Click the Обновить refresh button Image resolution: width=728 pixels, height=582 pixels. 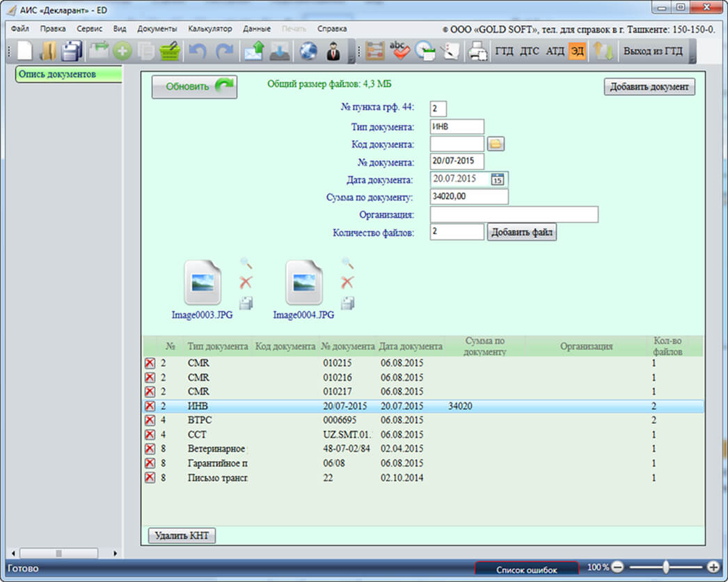(x=195, y=87)
